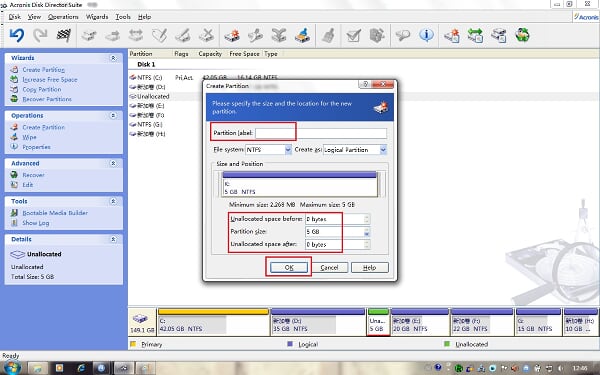600x375 pixels.
Task: Click the Show Log link in Tools
Action: [x=36, y=223]
